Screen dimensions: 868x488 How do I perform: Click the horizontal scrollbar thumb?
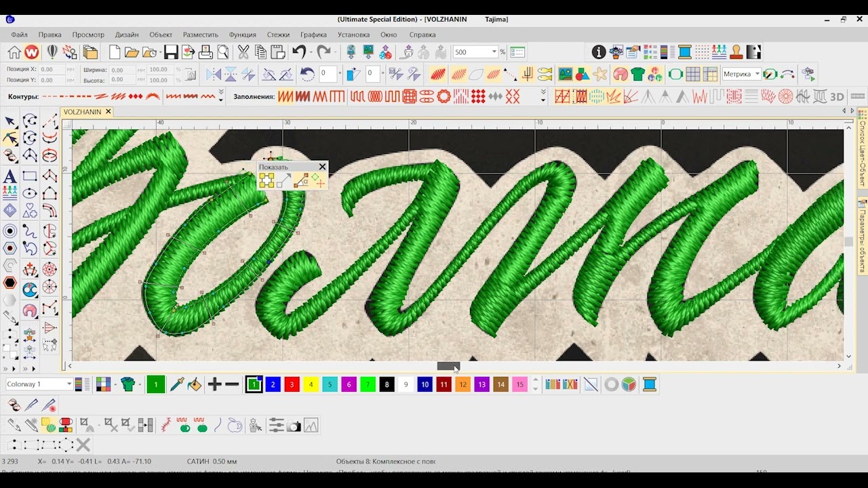coord(448,366)
